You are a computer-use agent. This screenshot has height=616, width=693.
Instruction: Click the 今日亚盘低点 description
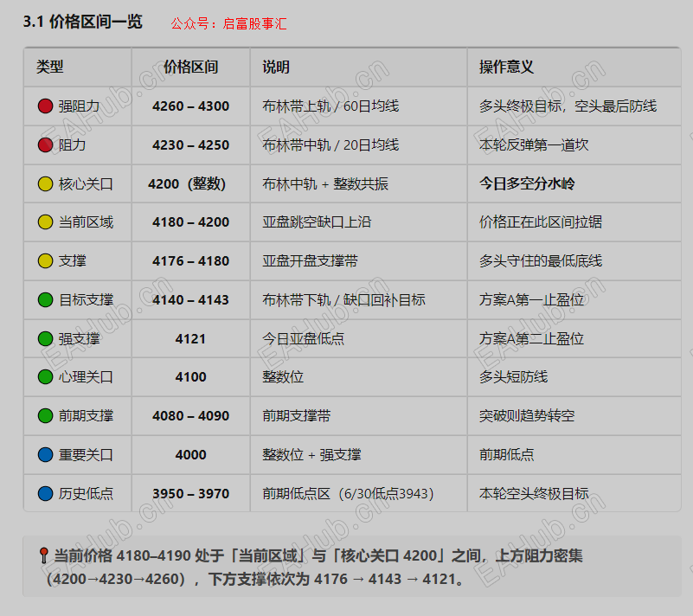tap(303, 339)
